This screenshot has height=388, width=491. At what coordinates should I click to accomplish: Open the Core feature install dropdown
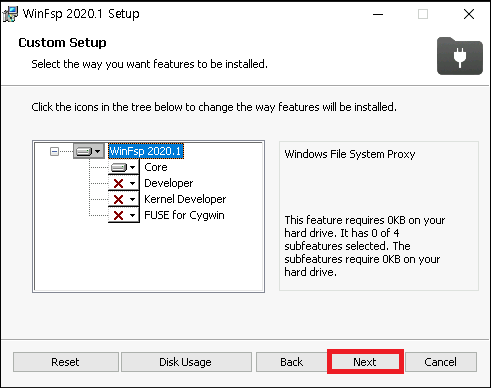[x=123, y=167]
